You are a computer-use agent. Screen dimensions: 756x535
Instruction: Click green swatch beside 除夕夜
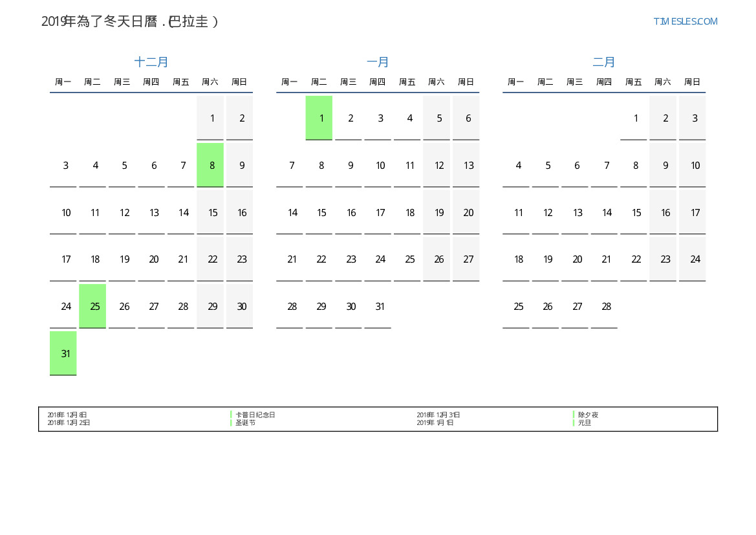(574, 415)
